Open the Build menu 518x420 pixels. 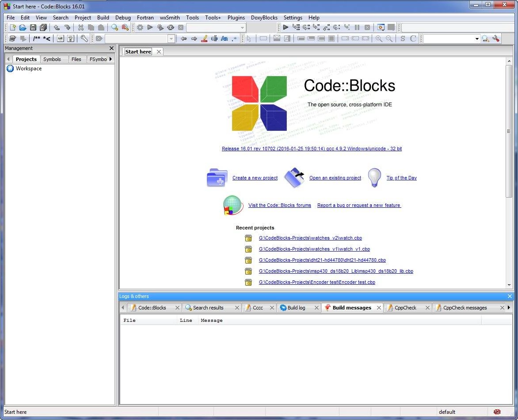tap(103, 18)
